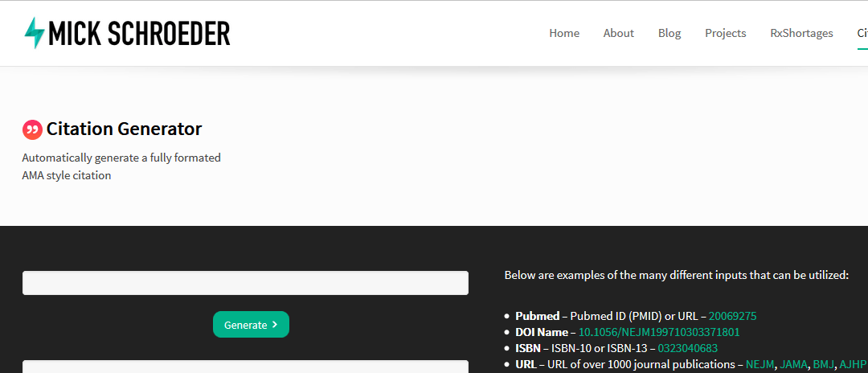Click the Citation Generator heading
868x373 pixels.
(124, 129)
